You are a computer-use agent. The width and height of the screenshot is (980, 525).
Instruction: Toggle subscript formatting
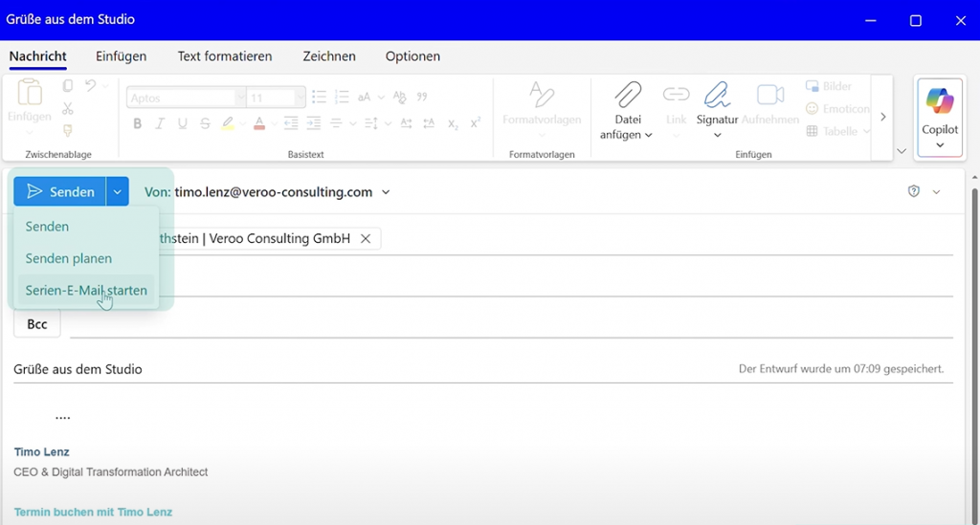(453, 124)
